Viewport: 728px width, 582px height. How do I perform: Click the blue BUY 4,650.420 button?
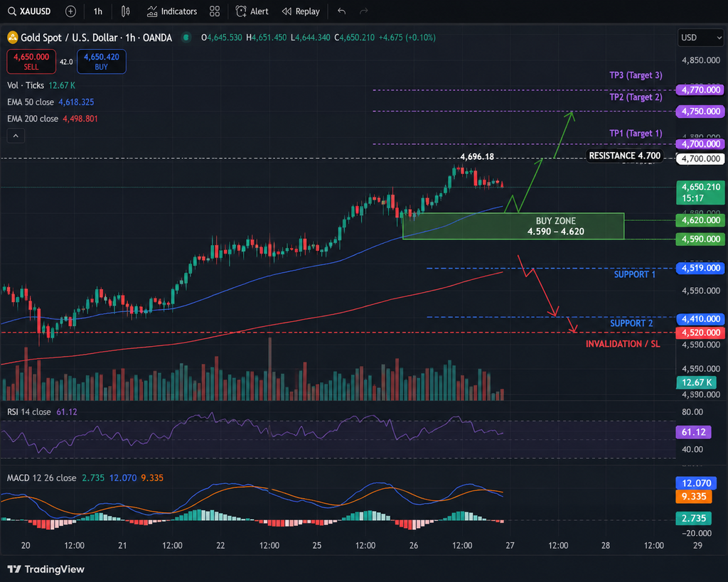point(101,61)
